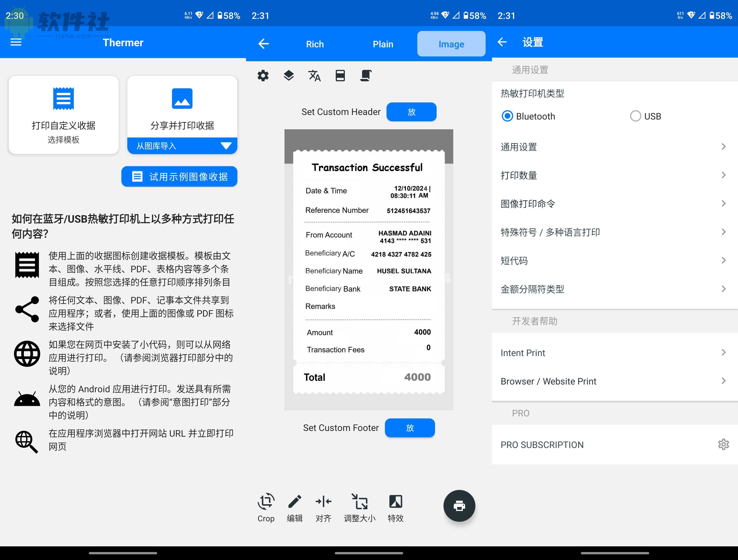The image size is (738, 560).
Task: Open the print settings gear icon
Action: [x=263, y=76]
